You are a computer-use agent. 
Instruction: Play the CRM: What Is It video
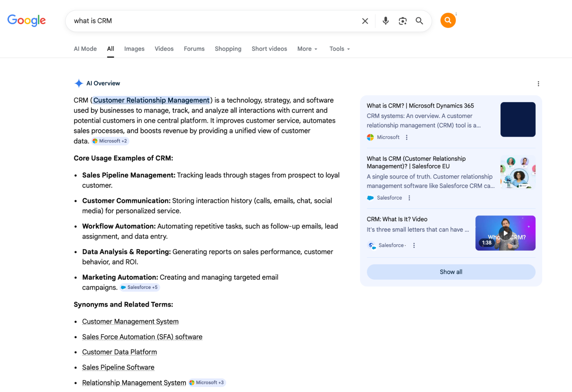click(505, 233)
